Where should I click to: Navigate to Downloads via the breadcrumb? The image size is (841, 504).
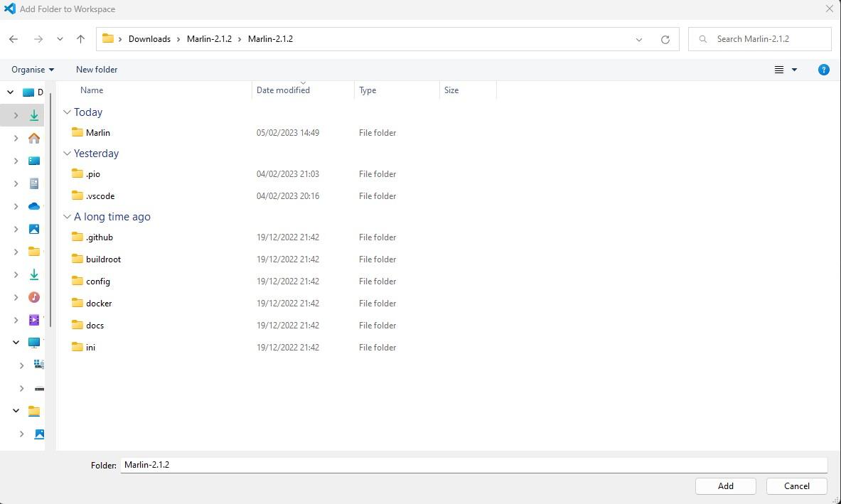pyautogui.click(x=149, y=38)
